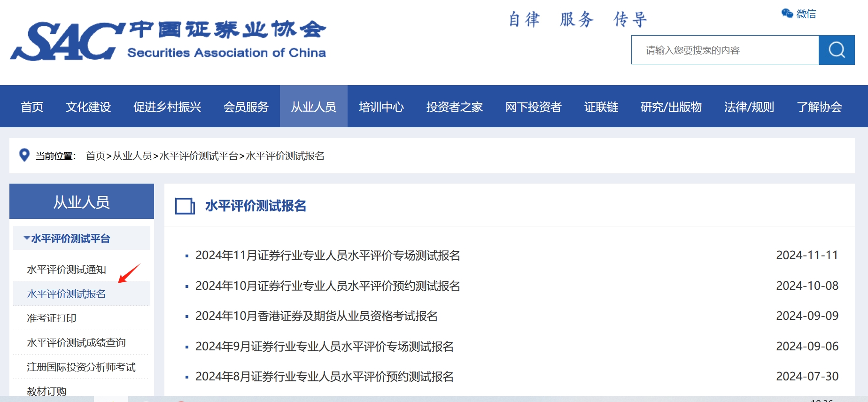
Task: Click 从业人员 in the breadcrumb
Action: (132, 156)
